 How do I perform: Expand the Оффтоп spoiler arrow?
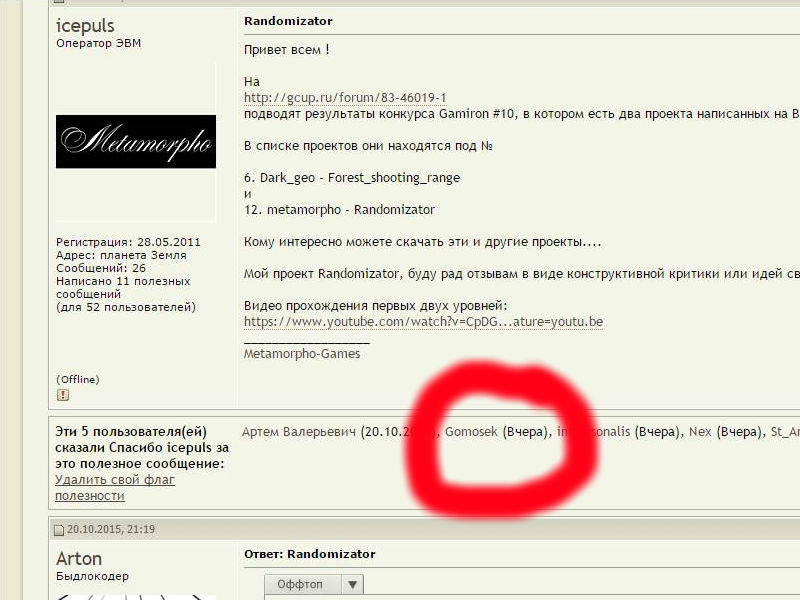coord(353,585)
